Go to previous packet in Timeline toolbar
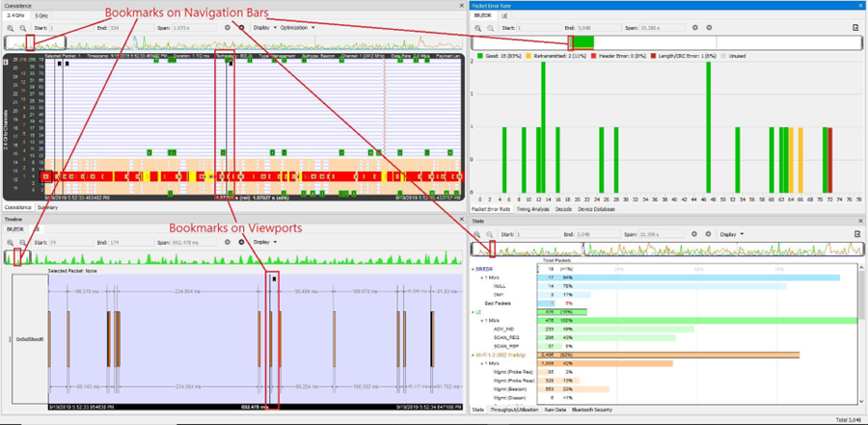 point(227,242)
